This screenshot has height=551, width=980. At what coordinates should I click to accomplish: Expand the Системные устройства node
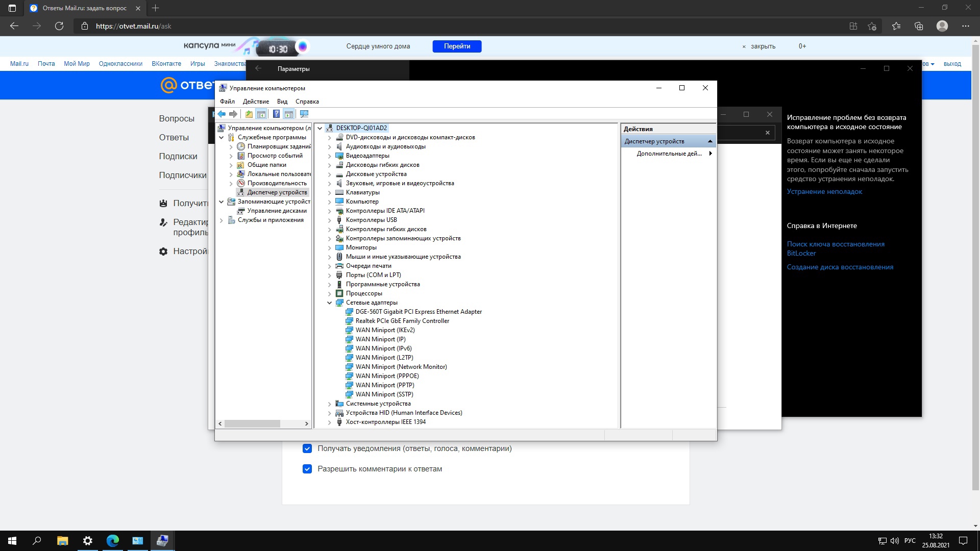[330, 404]
